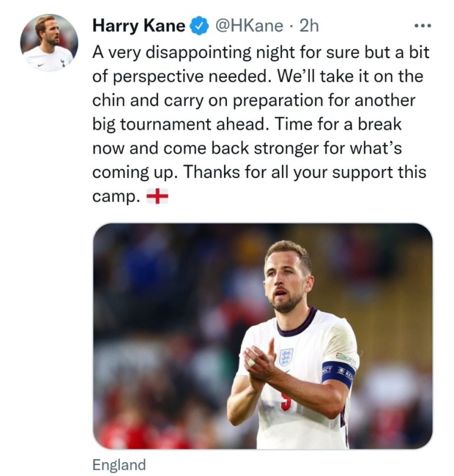Image resolution: width=454 pixels, height=476 pixels.
Task: Open the three-dot more options menu
Action: (x=423, y=26)
